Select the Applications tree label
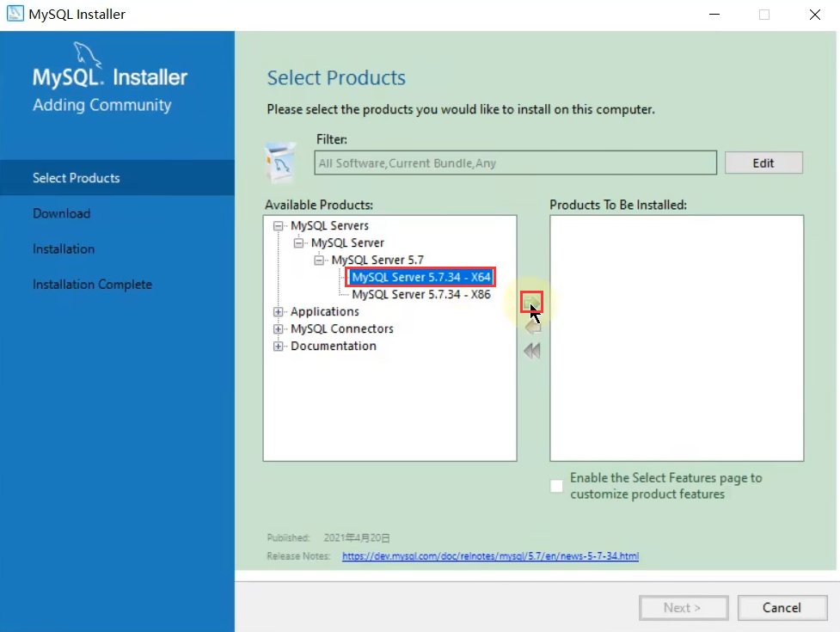 coord(325,311)
